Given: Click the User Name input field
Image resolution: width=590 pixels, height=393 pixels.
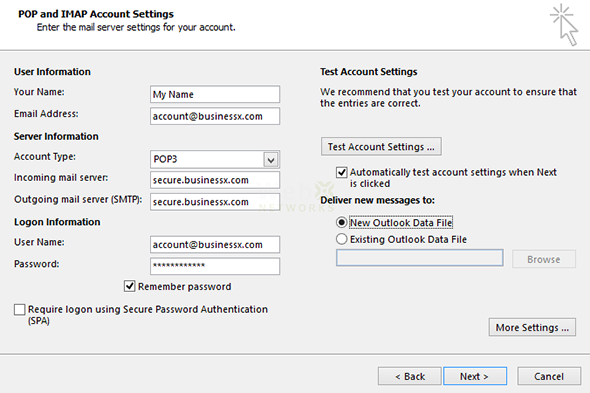Looking at the screenshot, I should [215, 245].
